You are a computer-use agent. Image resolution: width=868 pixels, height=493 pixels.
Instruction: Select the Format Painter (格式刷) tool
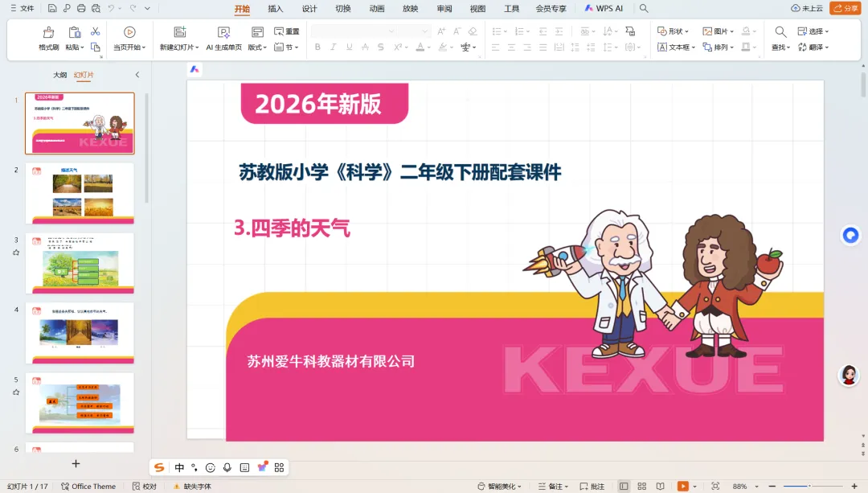click(49, 39)
